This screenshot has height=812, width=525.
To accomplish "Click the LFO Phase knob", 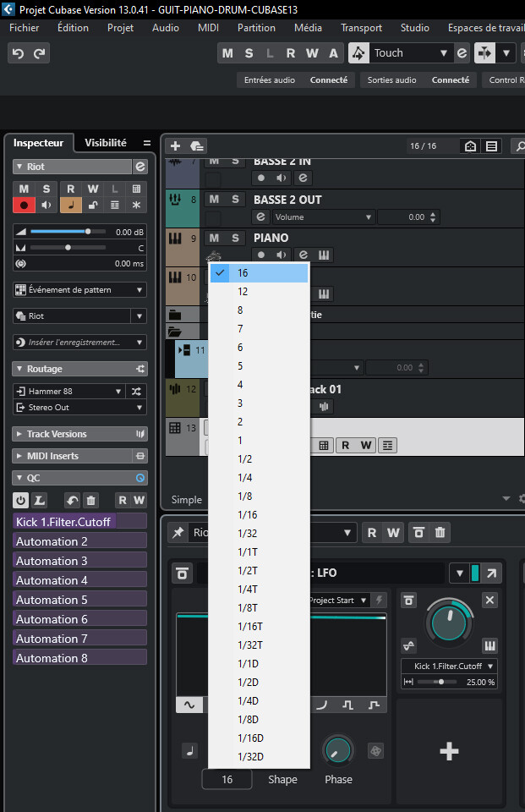I will 338,750.
